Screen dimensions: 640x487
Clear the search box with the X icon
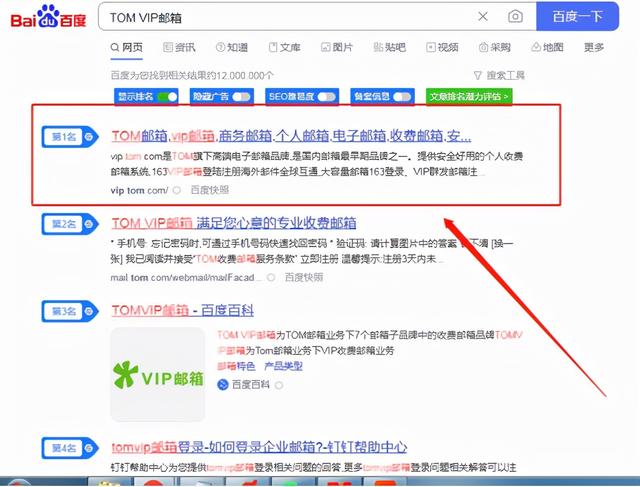click(482, 17)
